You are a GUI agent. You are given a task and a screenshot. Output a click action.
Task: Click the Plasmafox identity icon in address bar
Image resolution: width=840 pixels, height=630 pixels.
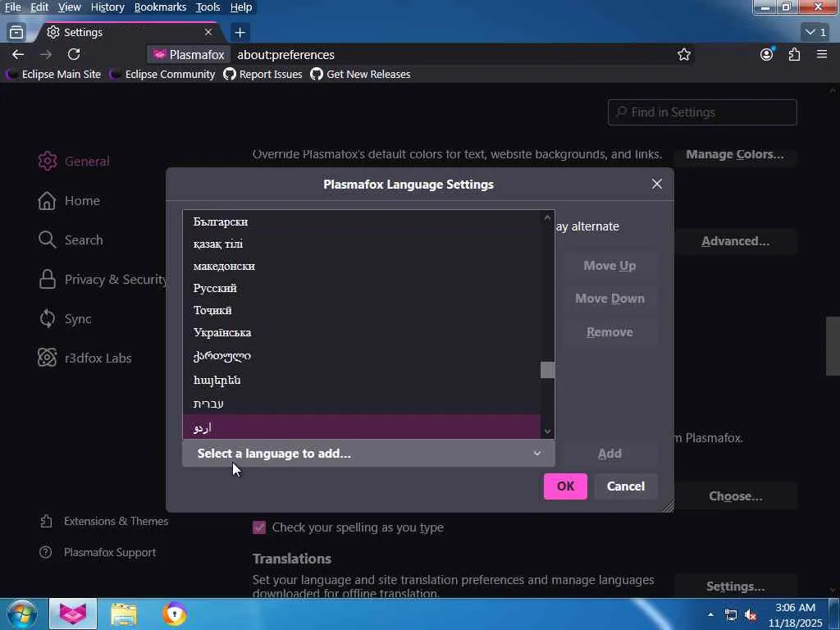point(189,55)
